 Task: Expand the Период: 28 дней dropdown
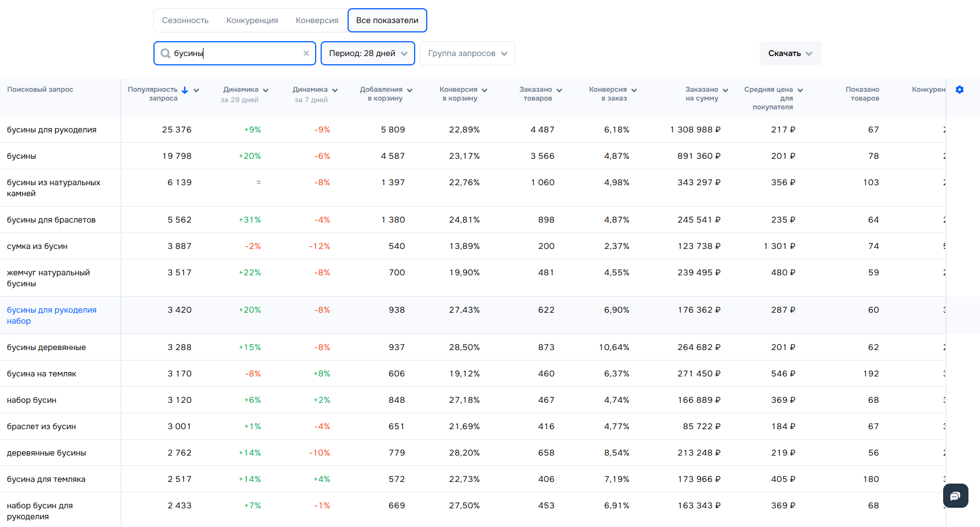(367, 53)
